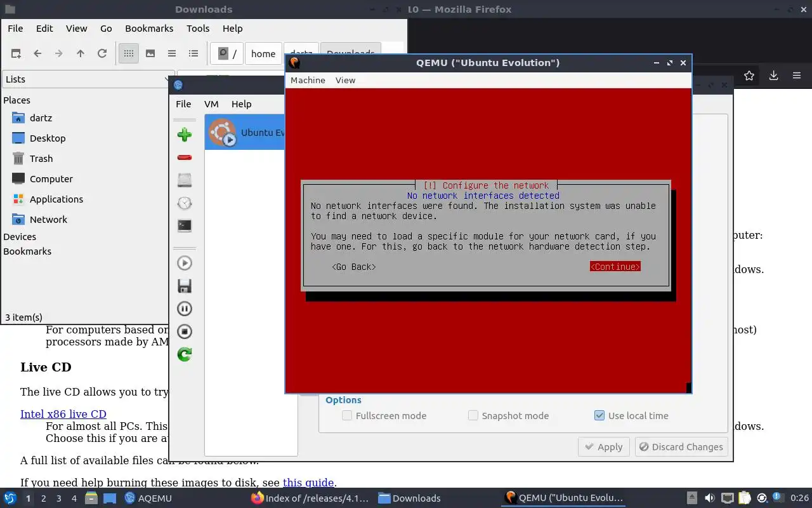Screen dimensions: 812x508
Task: Open the AQEMU terminal console icon
Action: (185, 225)
